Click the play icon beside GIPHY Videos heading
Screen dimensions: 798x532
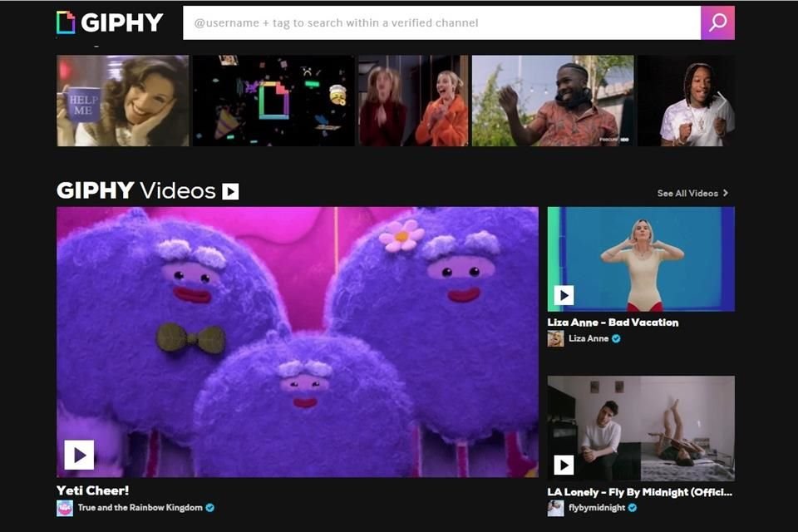(x=231, y=191)
